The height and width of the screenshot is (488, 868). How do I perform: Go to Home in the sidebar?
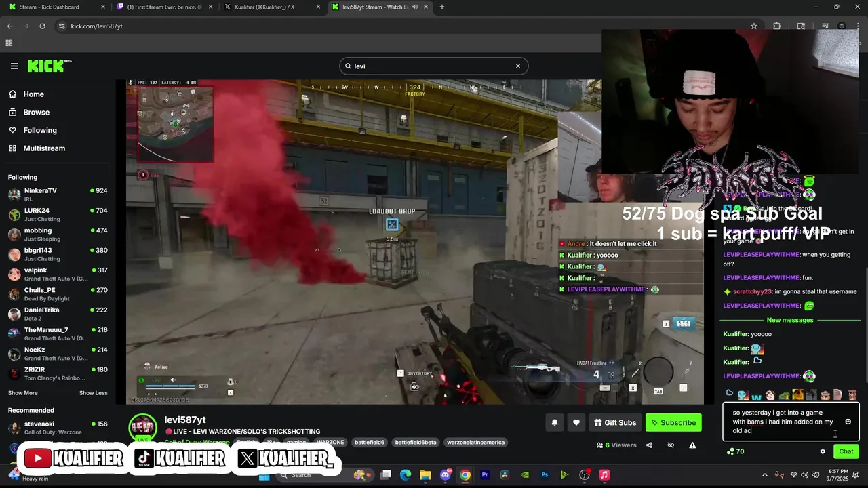[33, 94]
